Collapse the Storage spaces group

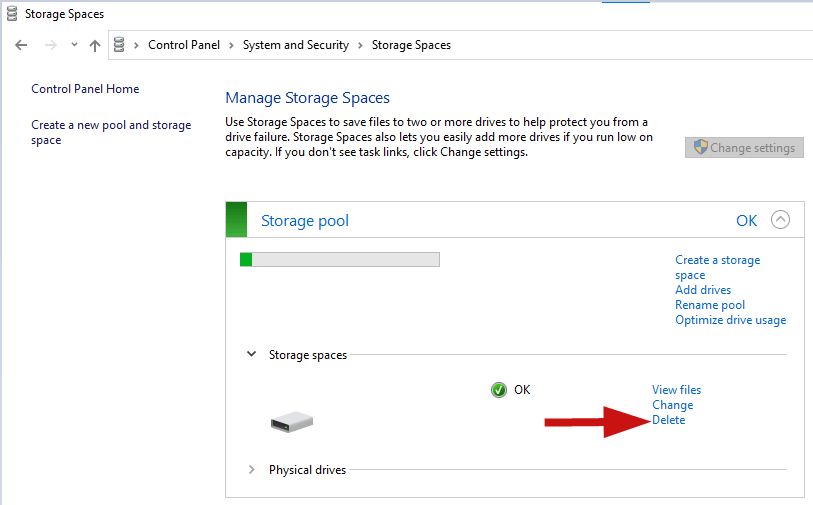[x=251, y=354]
